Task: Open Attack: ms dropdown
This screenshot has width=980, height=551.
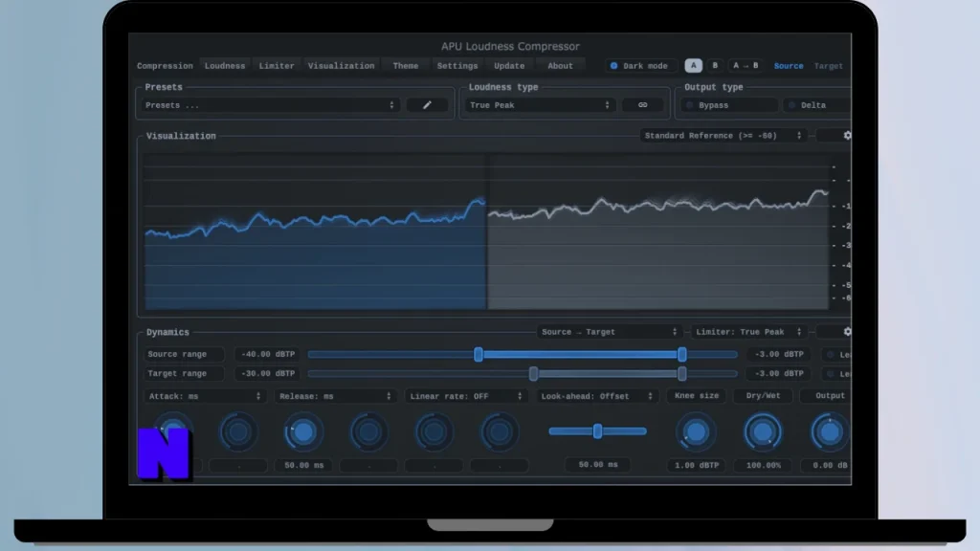Action: point(205,396)
